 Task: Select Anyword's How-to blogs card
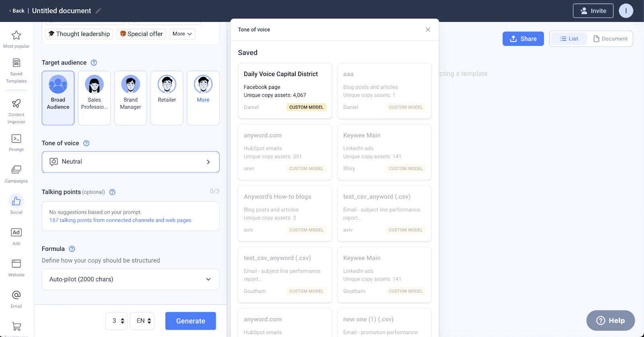tap(285, 214)
